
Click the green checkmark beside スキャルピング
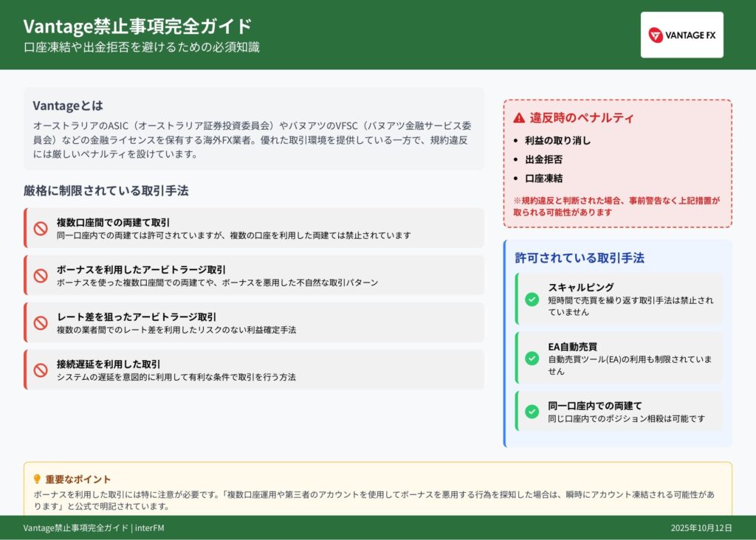pos(532,299)
